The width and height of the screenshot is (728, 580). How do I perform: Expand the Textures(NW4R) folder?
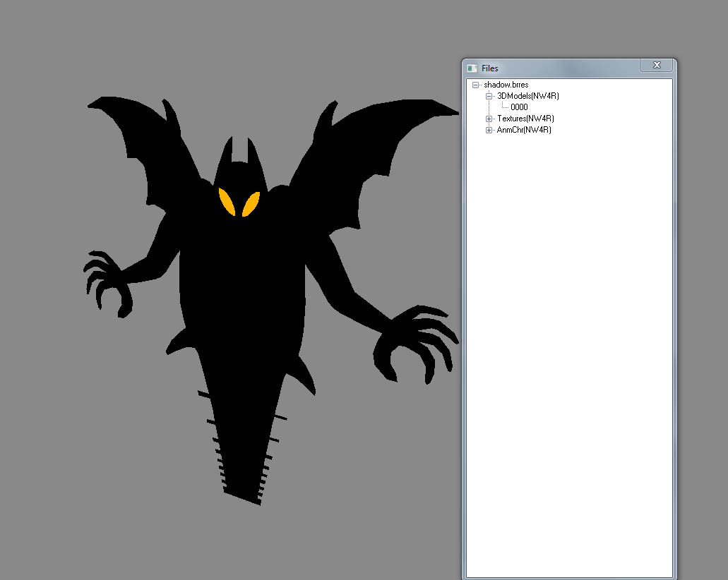[x=489, y=119]
